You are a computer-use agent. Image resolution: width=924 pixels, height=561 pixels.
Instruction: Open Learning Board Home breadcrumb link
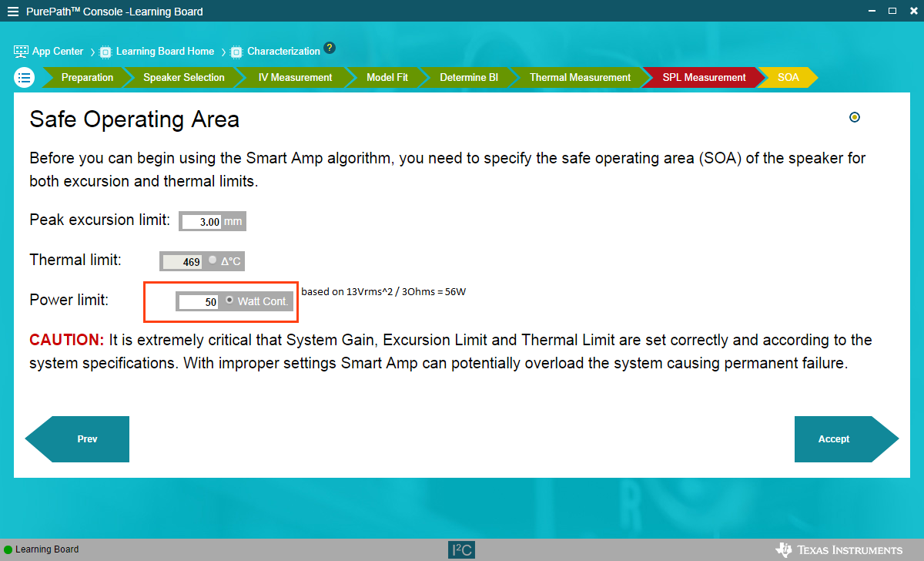pyautogui.click(x=165, y=52)
